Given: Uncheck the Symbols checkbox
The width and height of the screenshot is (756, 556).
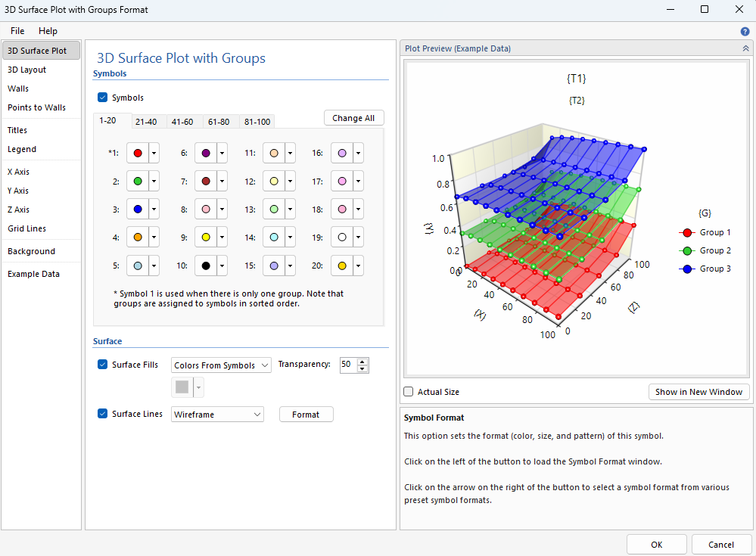Looking at the screenshot, I should coord(103,98).
